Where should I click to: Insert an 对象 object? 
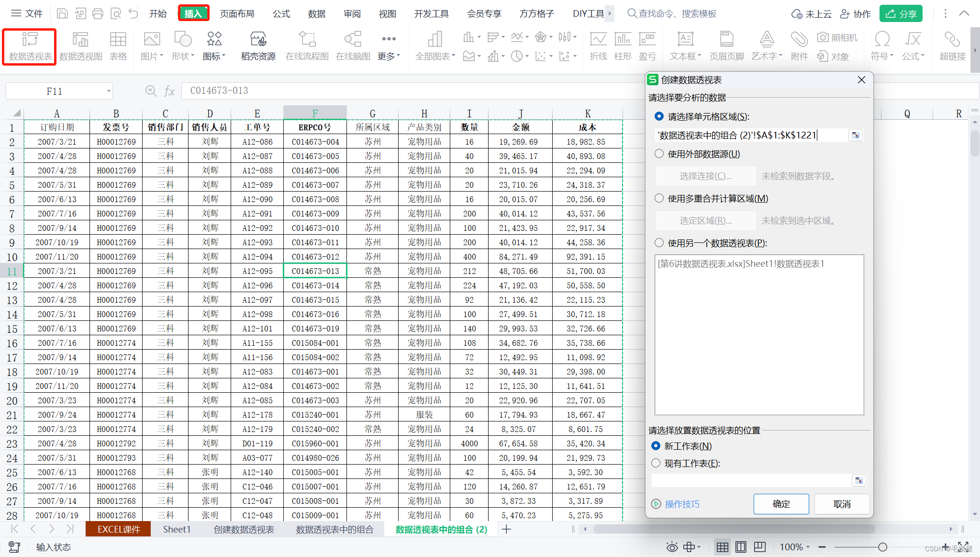pyautogui.click(x=833, y=57)
